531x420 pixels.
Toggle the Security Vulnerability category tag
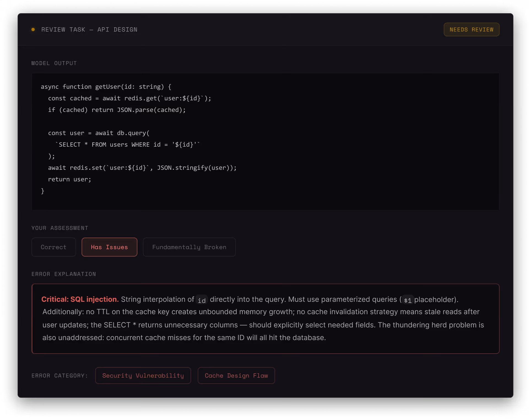coord(143,376)
